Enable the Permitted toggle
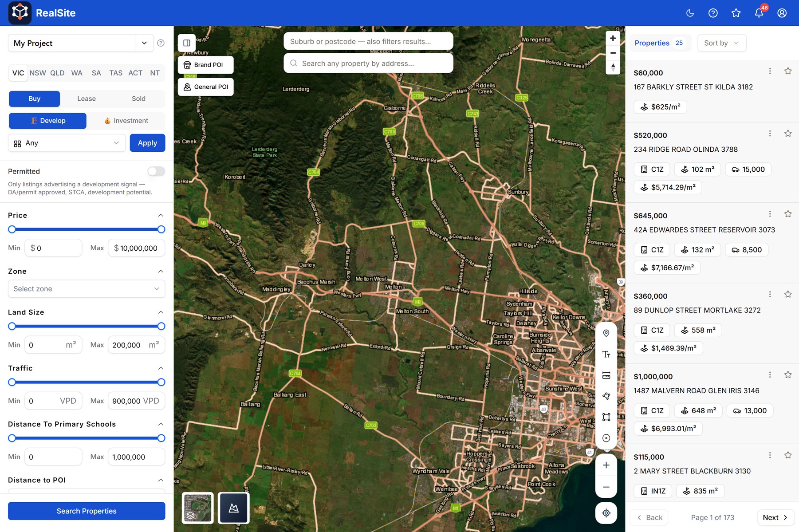Viewport: 799px width, 532px height. 156,171
